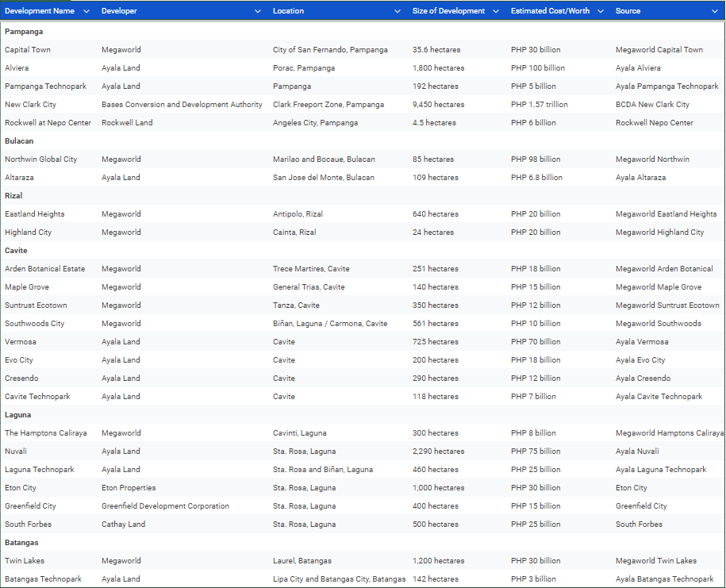Viewport: 726px width, 588px height.
Task: Click Greenfield Development Corporation developer cell
Action: (x=165, y=506)
